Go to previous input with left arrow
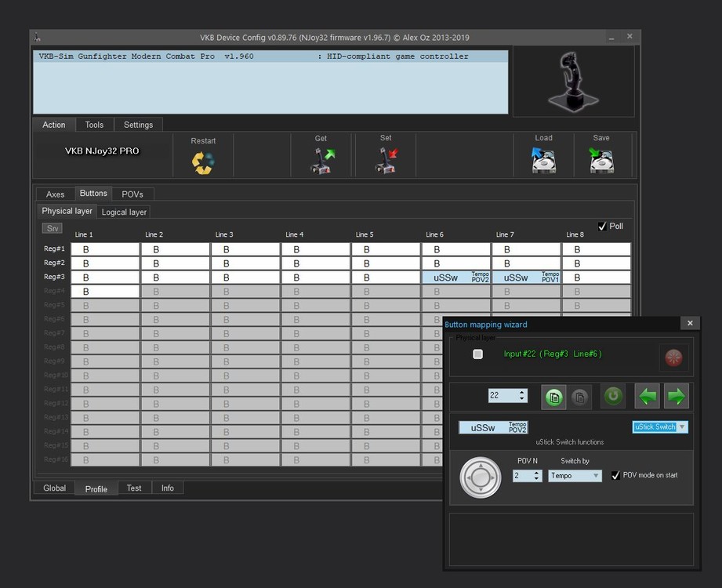Image resolution: width=722 pixels, height=588 pixels. click(648, 396)
